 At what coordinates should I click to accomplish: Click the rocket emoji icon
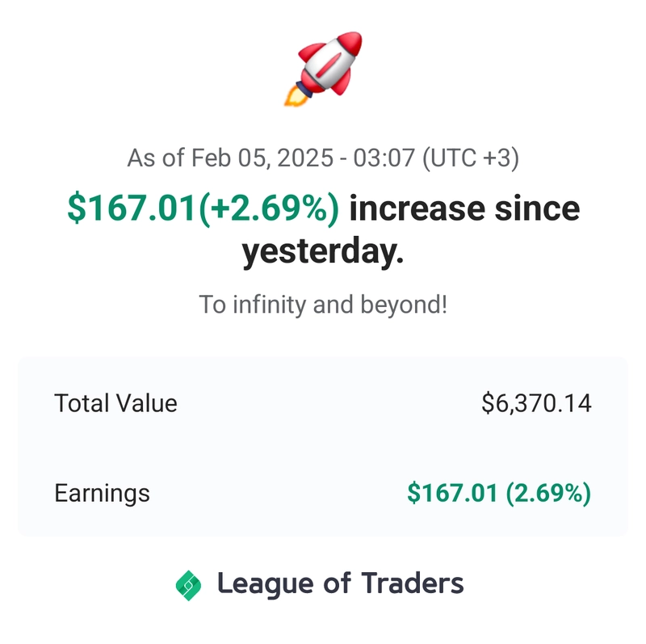[324, 69]
